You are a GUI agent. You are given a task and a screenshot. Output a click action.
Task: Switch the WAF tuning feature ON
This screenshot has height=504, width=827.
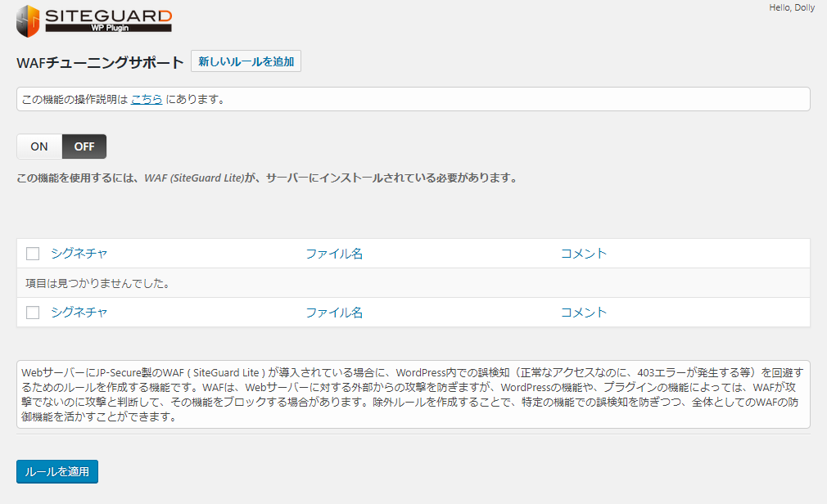pyautogui.click(x=39, y=146)
